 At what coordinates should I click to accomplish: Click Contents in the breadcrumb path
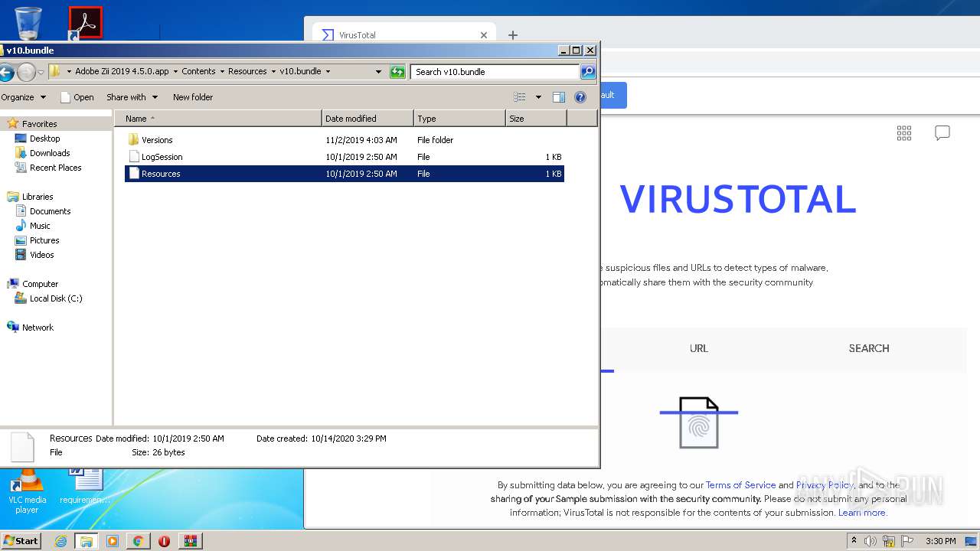[198, 71]
